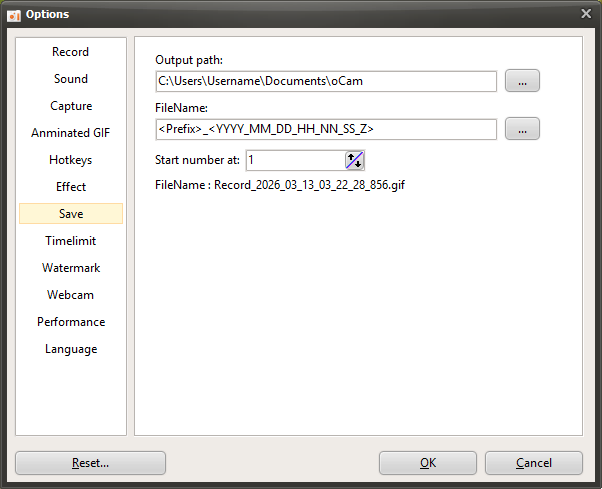
Task: Choose the Language category
Action: (x=71, y=349)
